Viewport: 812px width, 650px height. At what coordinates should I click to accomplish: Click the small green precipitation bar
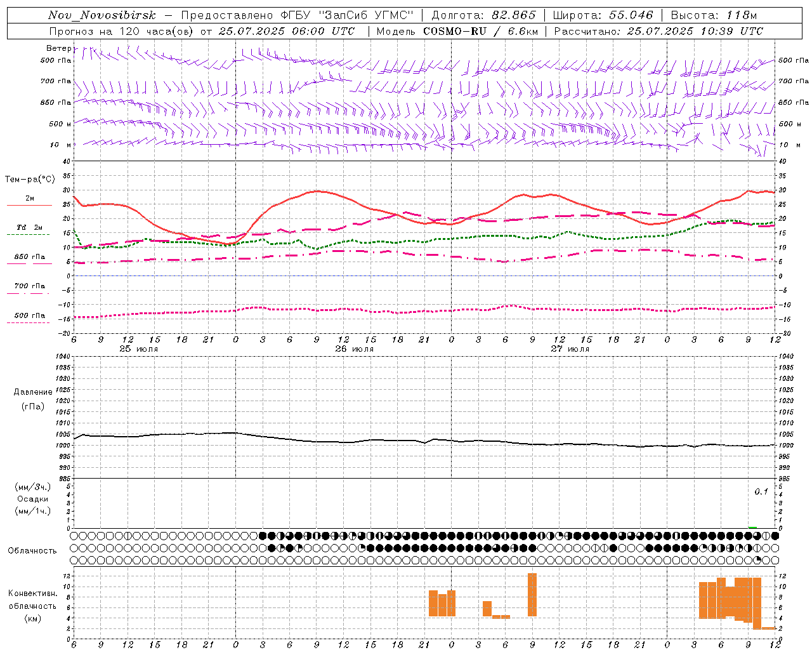[x=752, y=527]
